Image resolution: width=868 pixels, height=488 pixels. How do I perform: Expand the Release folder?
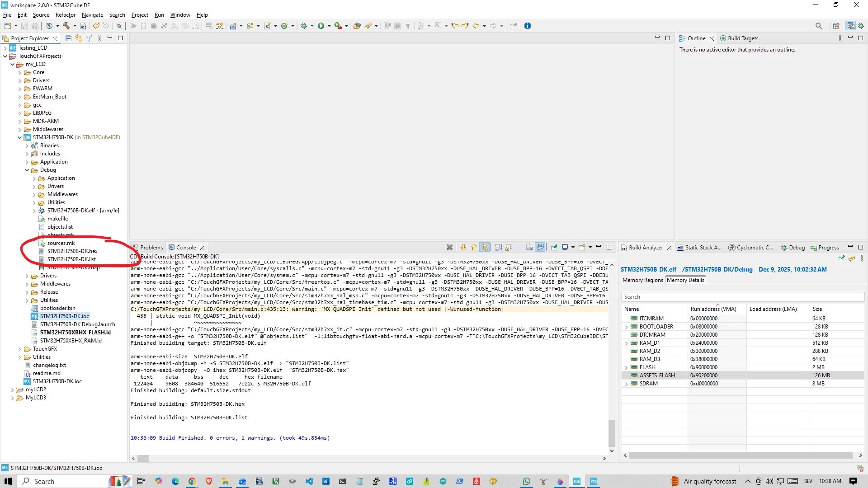[x=27, y=292]
